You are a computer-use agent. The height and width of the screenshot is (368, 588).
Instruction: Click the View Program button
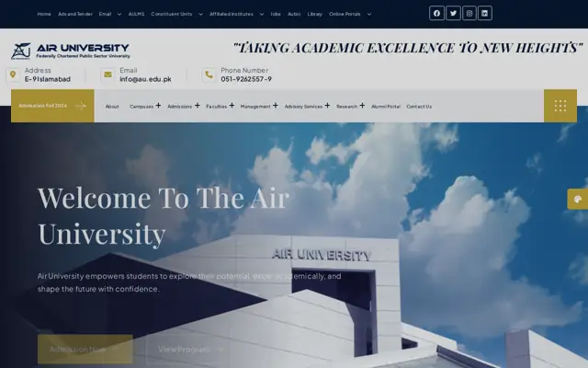click(191, 350)
